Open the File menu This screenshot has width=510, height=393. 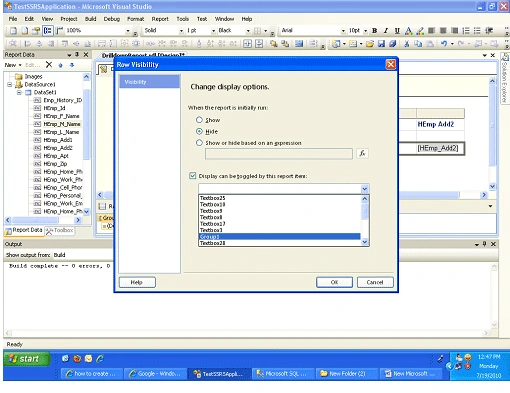tap(13, 19)
